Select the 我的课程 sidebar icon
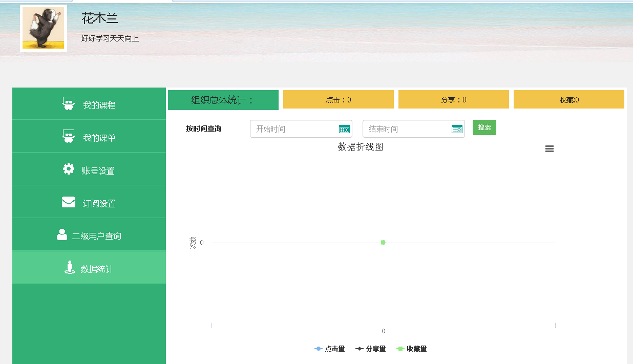The image size is (633, 364). [69, 103]
